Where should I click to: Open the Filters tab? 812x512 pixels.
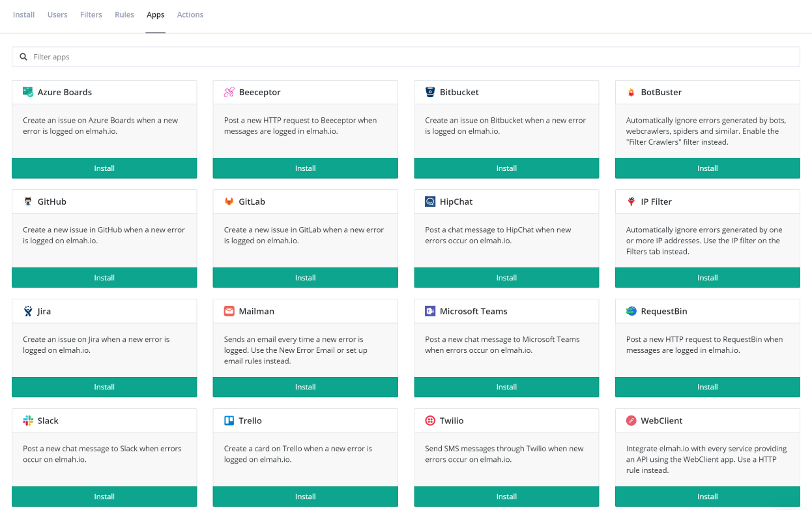(91, 14)
